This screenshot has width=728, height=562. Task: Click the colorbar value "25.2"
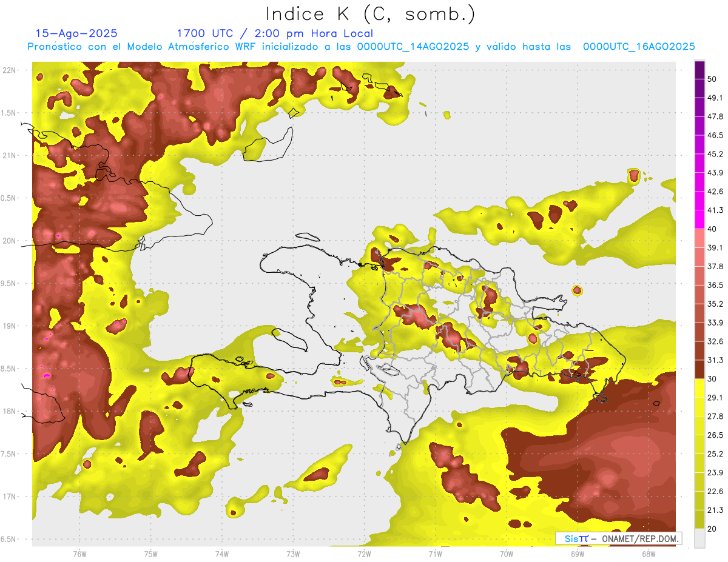(715, 454)
